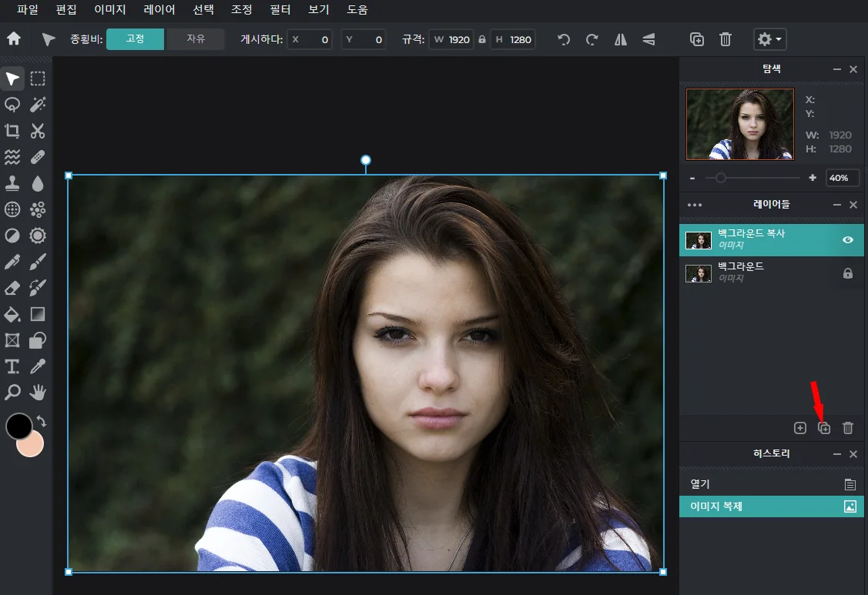Collapse the 레이어들 panel
Viewport: 868px width, 595px height.
coord(837,205)
